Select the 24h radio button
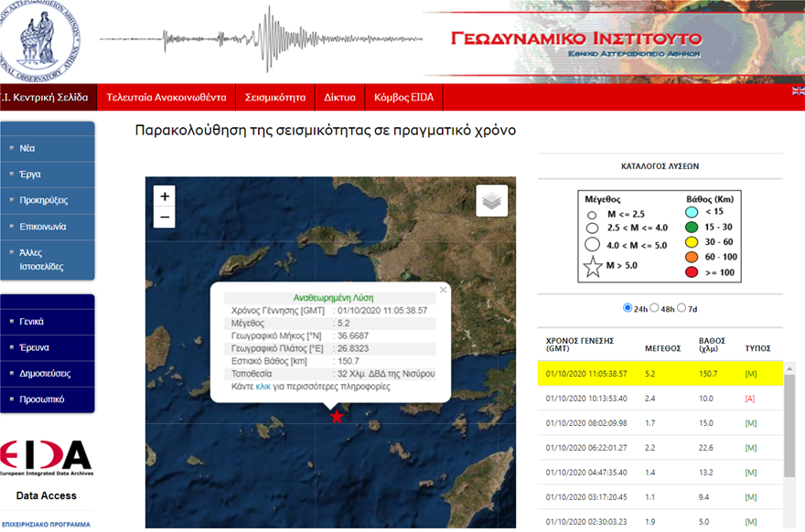This screenshot has width=805, height=532. click(626, 309)
